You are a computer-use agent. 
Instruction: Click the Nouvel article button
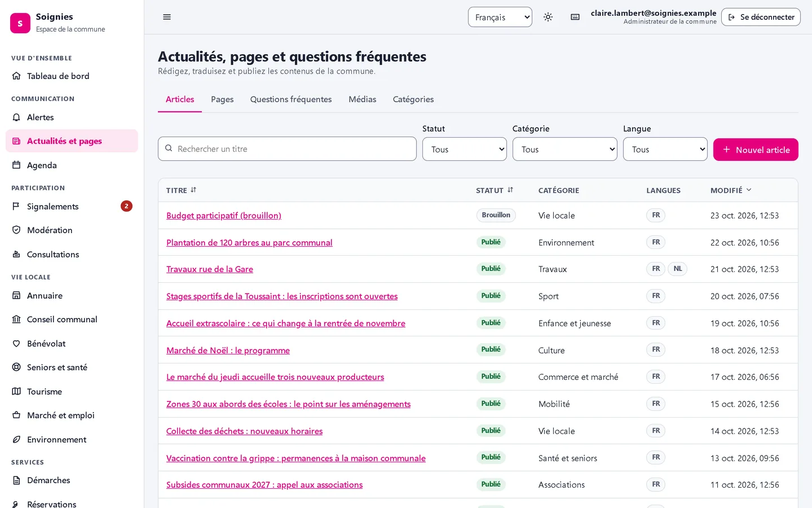(x=756, y=150)
